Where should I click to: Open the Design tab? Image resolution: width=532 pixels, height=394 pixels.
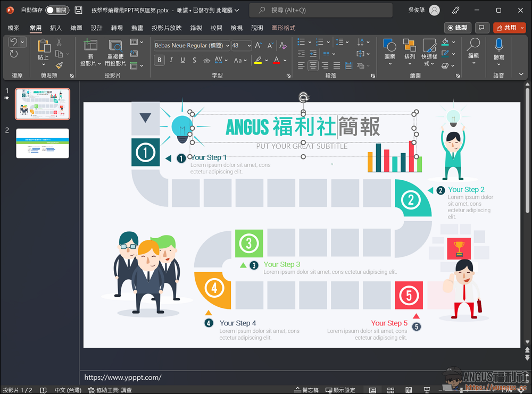pyautogui.click(x=97, y=28)
